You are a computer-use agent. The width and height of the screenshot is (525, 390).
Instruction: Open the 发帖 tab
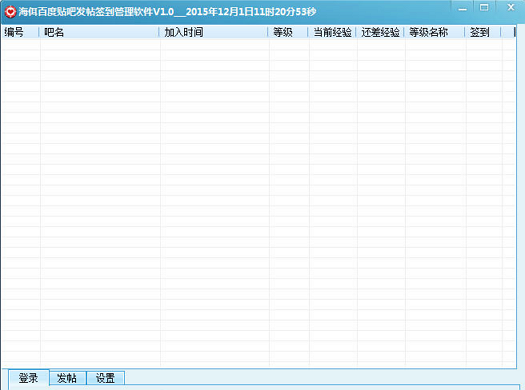tap(68, 378)
